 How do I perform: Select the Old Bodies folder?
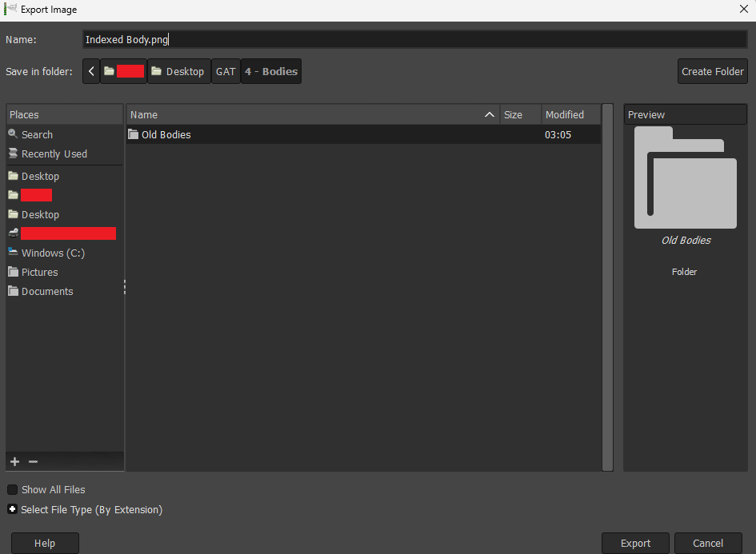(166, 134)
